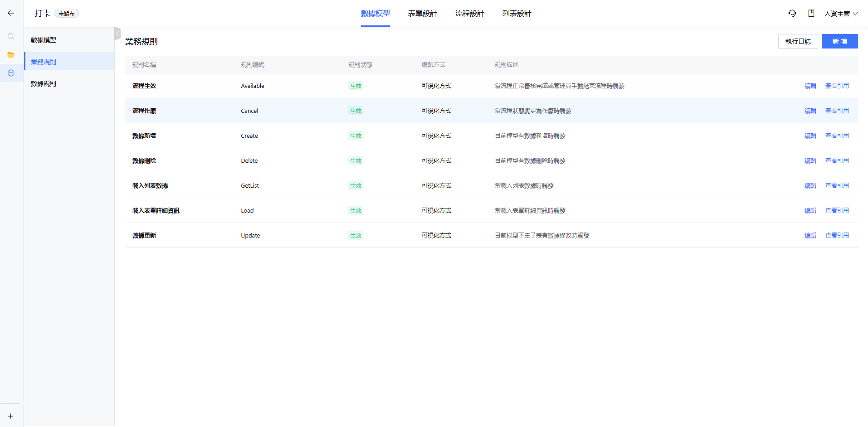Click the 規則編碼 column header

click(253, 64)
